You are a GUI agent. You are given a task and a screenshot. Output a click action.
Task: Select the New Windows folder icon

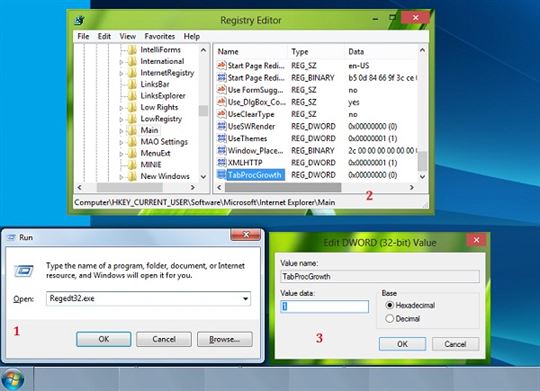point(132,176)
